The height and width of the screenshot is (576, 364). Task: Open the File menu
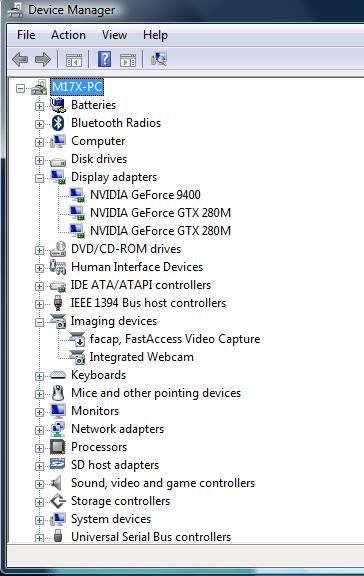(26, 35)
